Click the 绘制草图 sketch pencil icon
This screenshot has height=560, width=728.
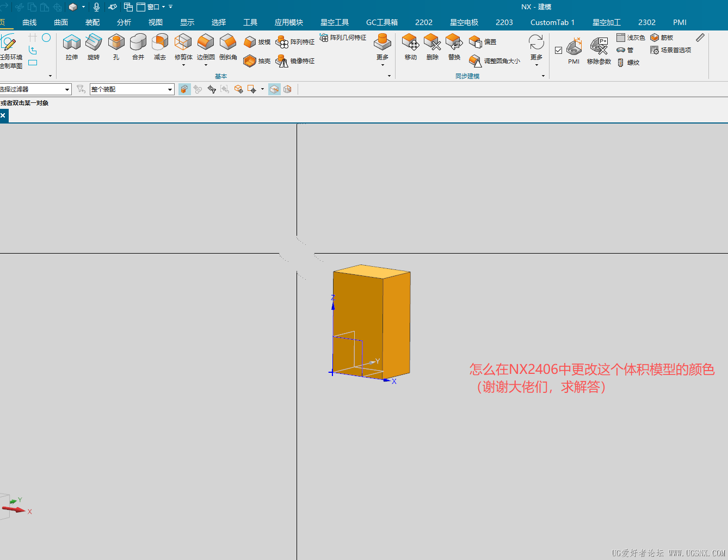point(9,44)
